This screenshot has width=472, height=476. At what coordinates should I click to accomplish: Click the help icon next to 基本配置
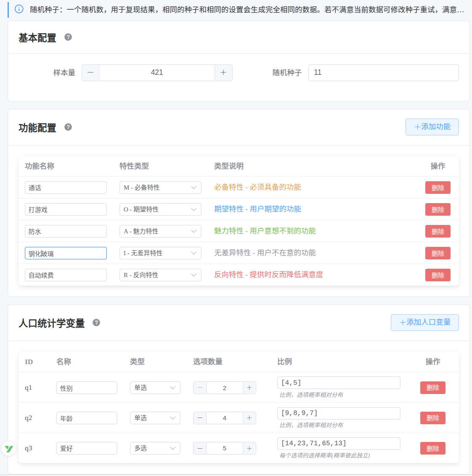coord(68,37)
